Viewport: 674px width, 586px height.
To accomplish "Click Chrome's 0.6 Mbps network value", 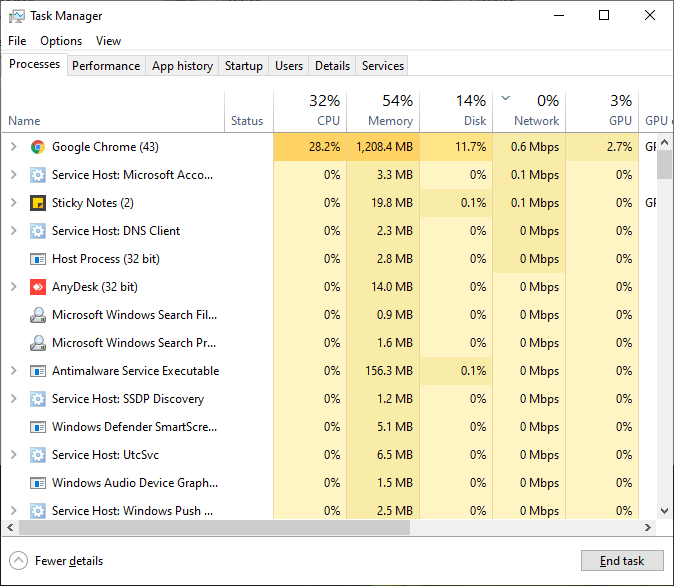I will [x=535, y=147].
